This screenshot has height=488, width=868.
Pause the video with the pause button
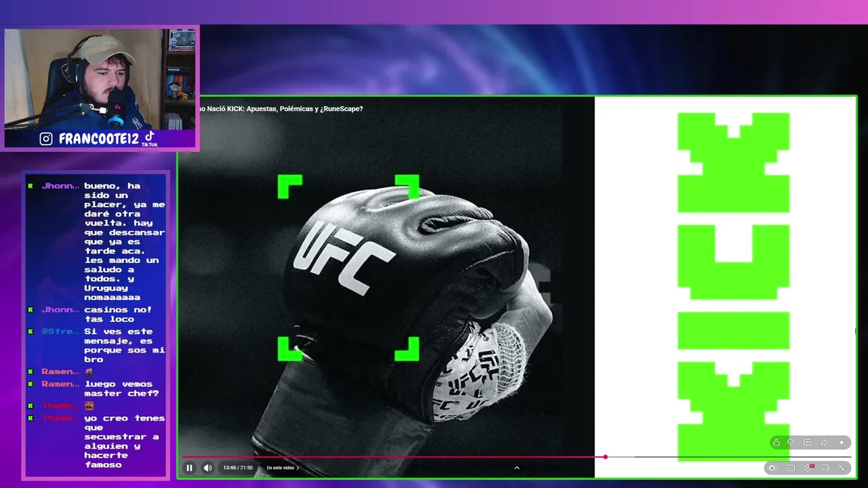(x=189, y=468)
